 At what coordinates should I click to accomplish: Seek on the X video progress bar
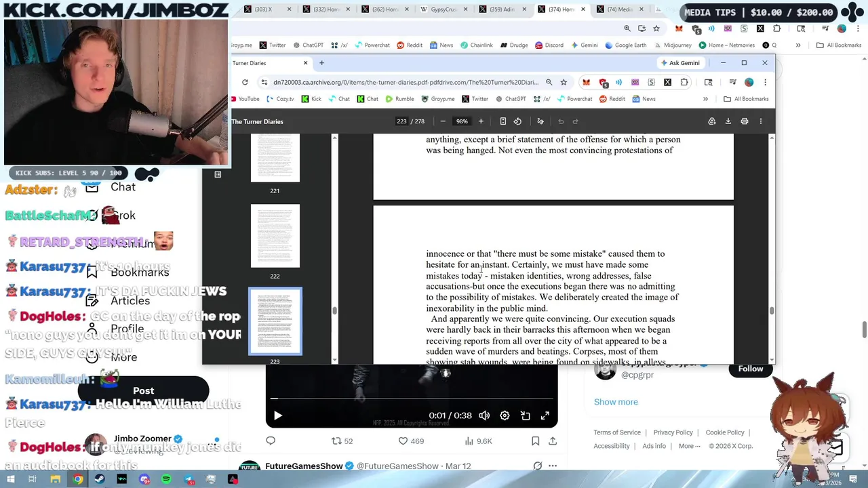point(411,399)
